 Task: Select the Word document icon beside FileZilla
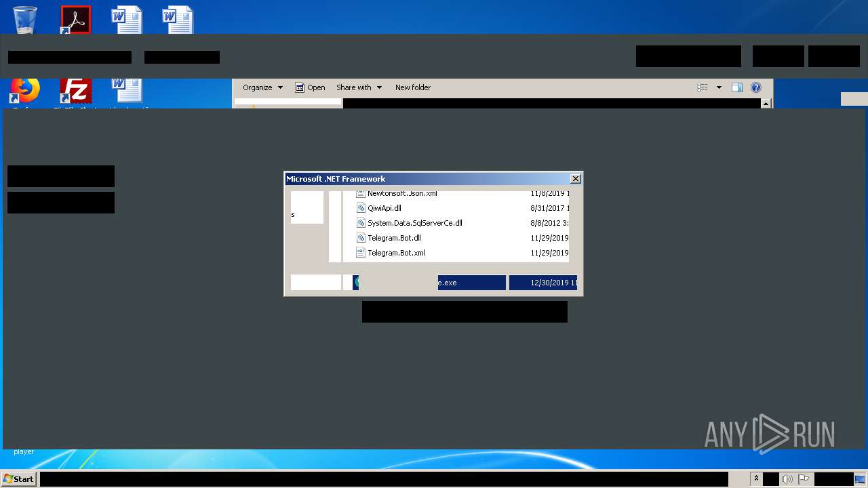point(127,92)
